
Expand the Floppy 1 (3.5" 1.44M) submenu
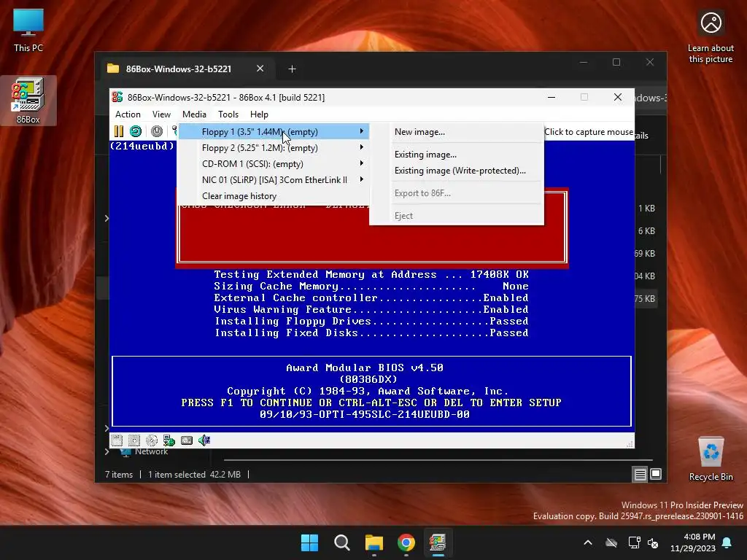pos(274,132)
